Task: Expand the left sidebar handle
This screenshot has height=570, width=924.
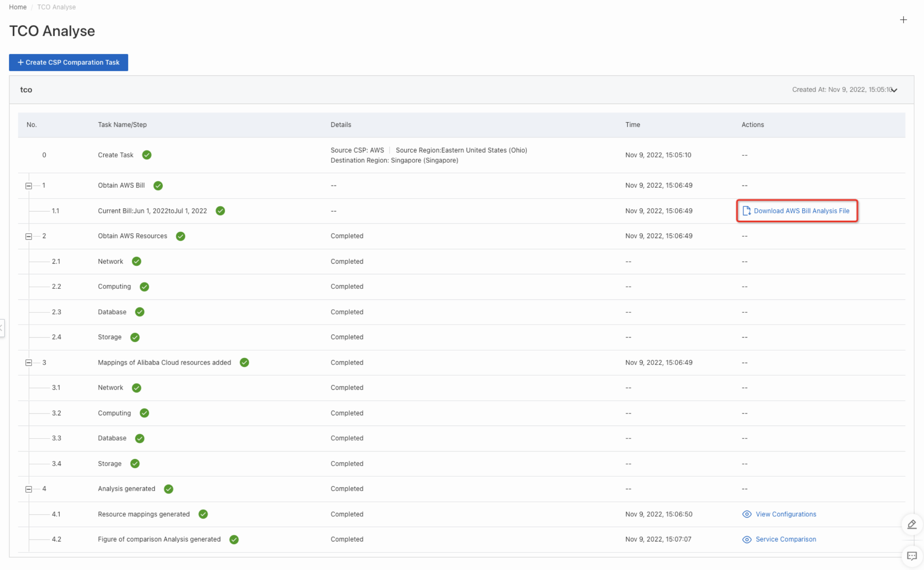Action: pyautogui.click(x=2, y=328)
